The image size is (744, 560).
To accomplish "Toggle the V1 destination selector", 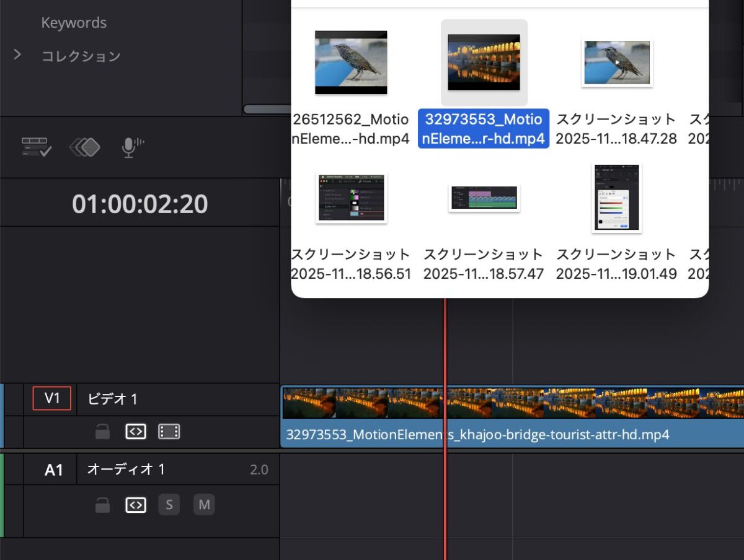I will pos(51,399).
